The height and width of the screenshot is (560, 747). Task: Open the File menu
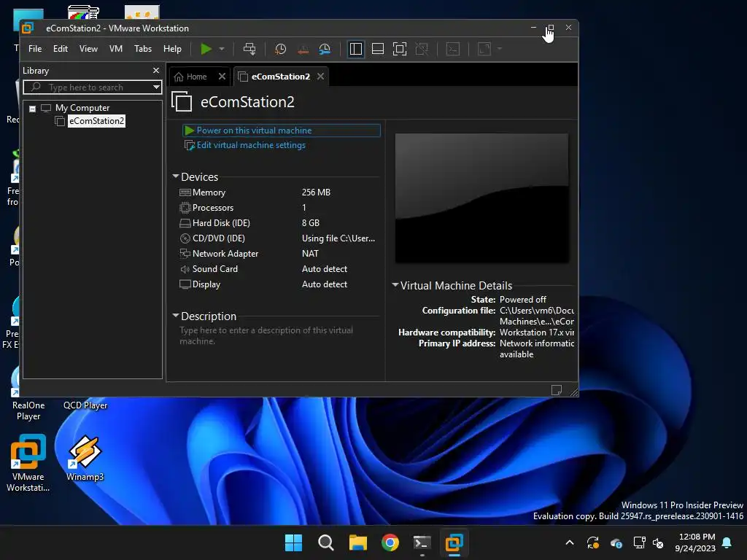click(35, 49)
